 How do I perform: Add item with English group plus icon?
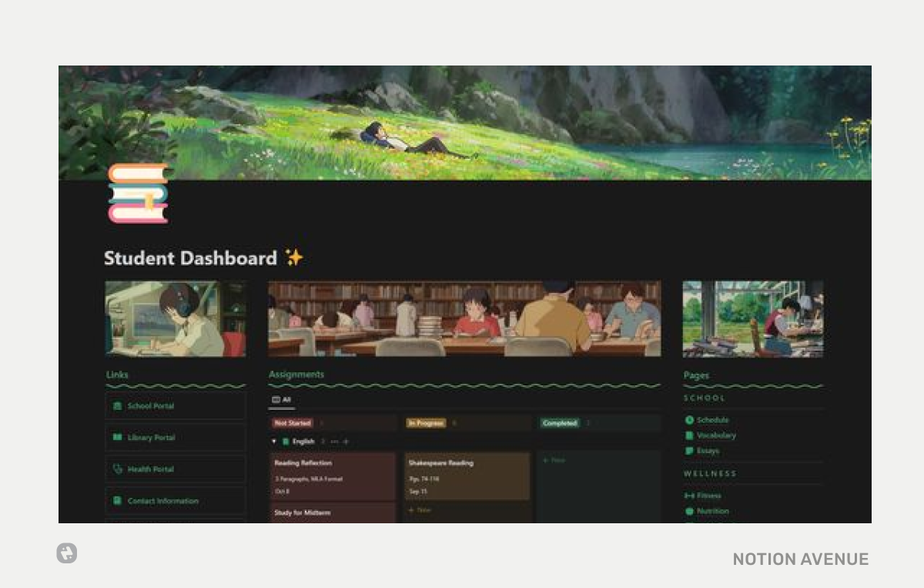pos(346,442)
